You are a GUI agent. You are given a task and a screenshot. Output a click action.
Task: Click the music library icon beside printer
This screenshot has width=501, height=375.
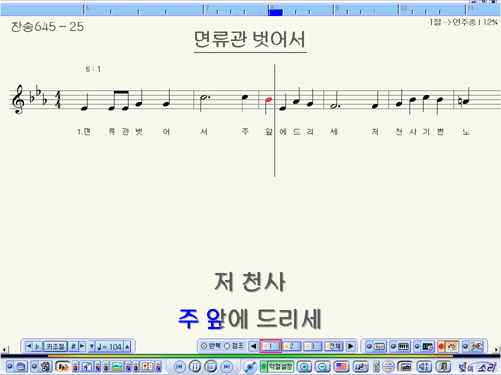pyautogui.click(x=45, y=367)
